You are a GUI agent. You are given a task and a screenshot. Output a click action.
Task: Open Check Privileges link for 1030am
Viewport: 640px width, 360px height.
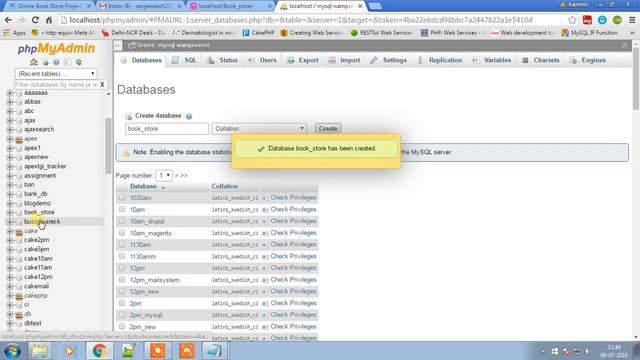(293, 198)
